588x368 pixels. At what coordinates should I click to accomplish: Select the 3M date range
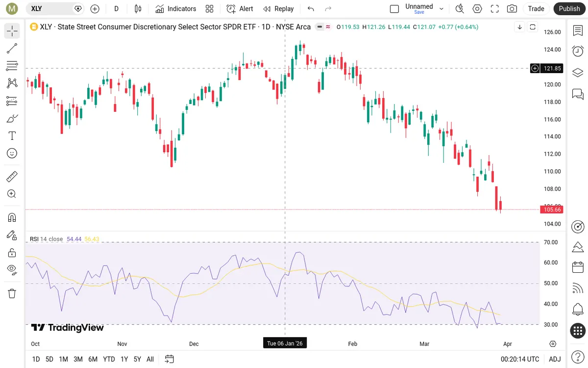(x=78, y=359)
